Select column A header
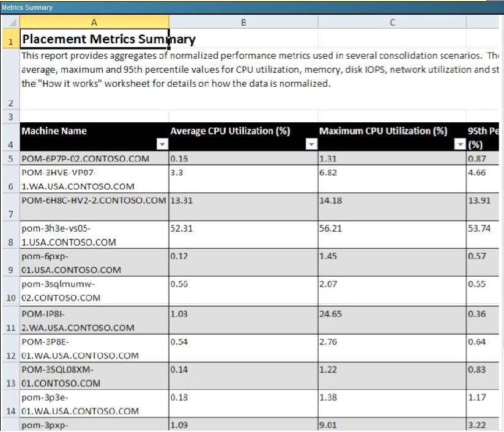 coord(94,22)
